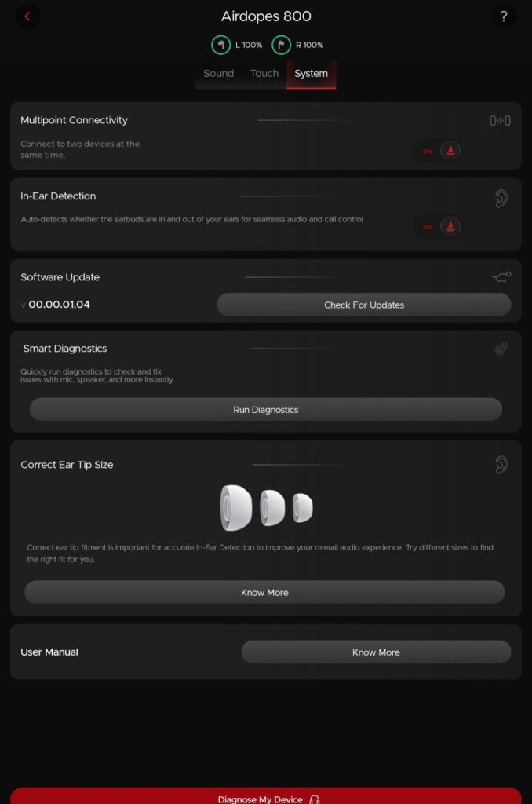Open the Touch tab
The height and width of the screenshot is (804, 532).
tap(264, 73)
